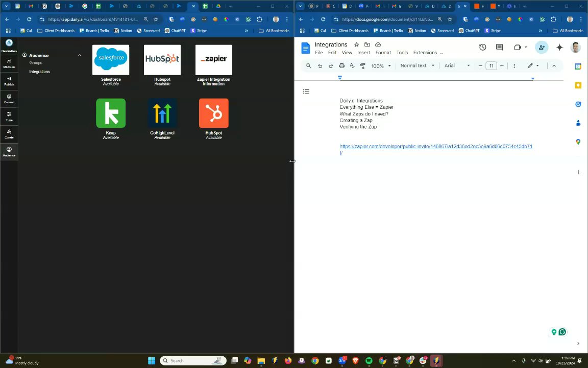
Task: Open the Salesforce integration card
Action: [111, 65]
